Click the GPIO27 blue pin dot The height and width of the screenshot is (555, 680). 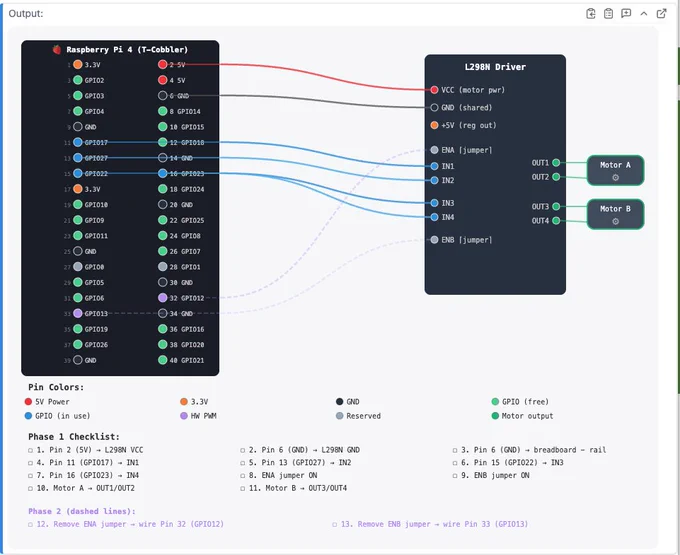pos(78,158)
